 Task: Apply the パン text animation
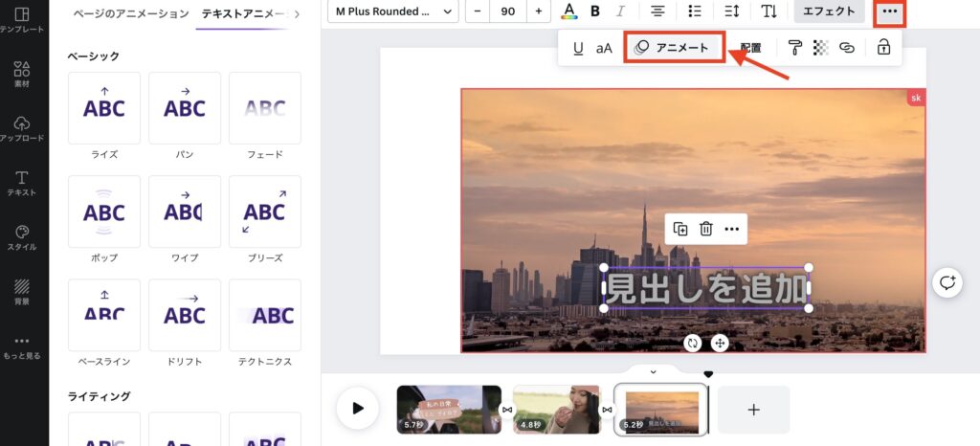[x=185, y=108]
